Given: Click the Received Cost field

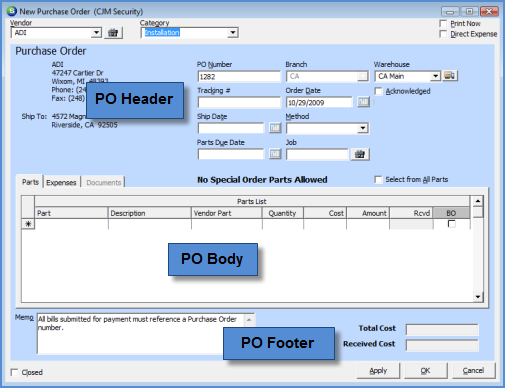Looking at the screenshot, I should point(442,345).
